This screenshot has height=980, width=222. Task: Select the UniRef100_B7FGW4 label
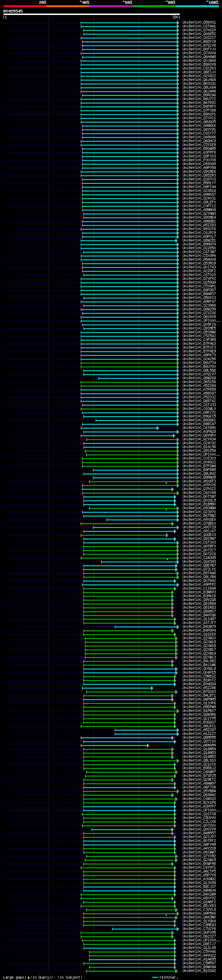pos(199,466)
